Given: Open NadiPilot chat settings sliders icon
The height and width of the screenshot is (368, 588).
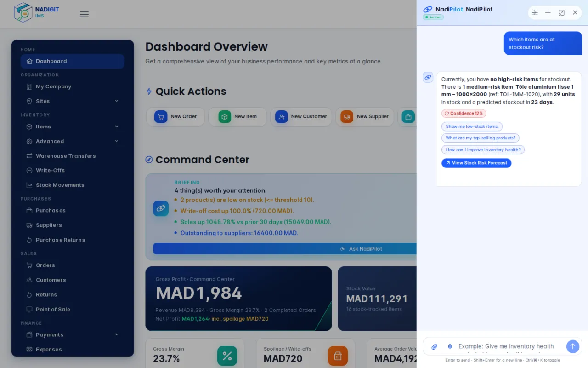Looking at the screenshot, I should tap(535, 13).
